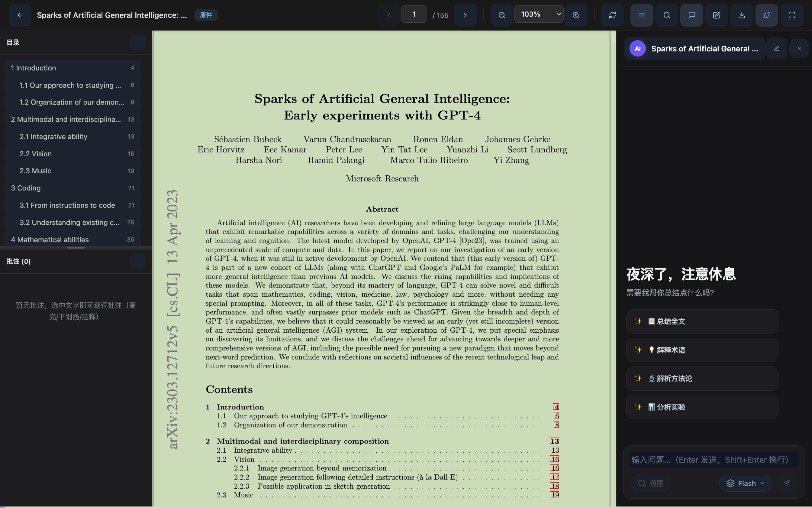Click the pencil-square annotate icon in the toolbar

tap(717, 15)
